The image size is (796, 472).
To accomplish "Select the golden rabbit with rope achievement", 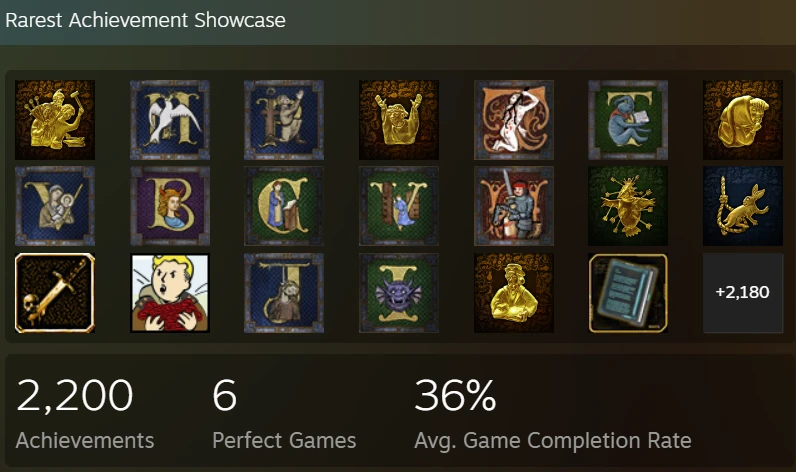I will coord(743,206).
